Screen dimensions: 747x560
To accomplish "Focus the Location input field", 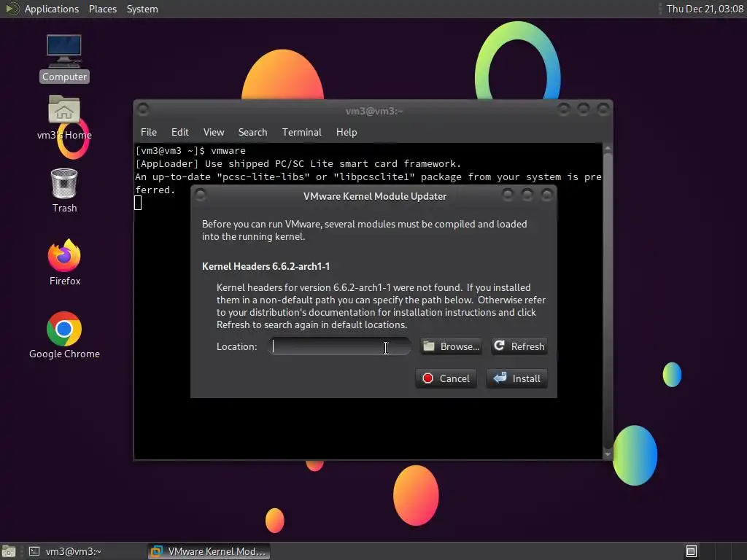I will (x=340, y=346).
